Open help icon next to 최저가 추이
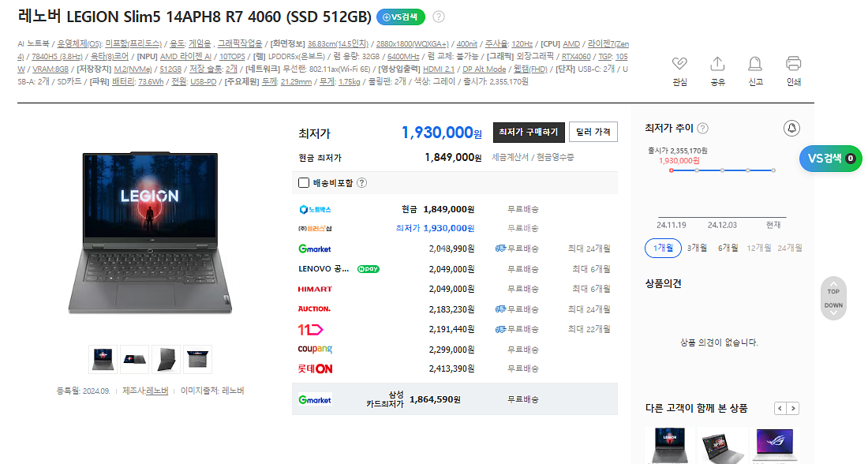Viewport: 868px width, 464px height. pos(702,129)
